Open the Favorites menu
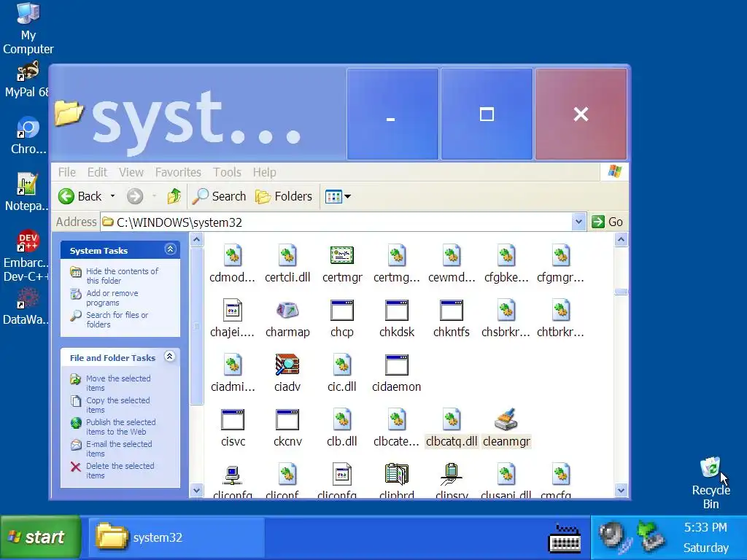Screen dimensions: 747x560 pyautogui.click(x=178, y=172)
